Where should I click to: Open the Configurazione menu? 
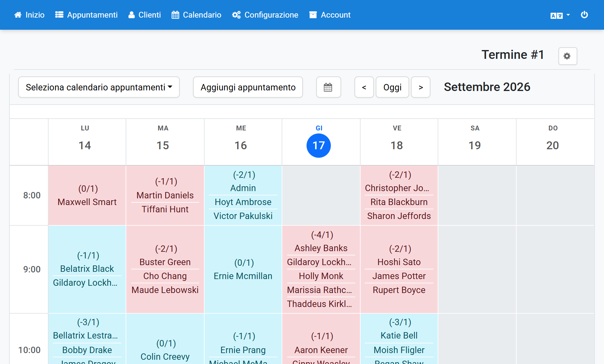tap(265, 15)
